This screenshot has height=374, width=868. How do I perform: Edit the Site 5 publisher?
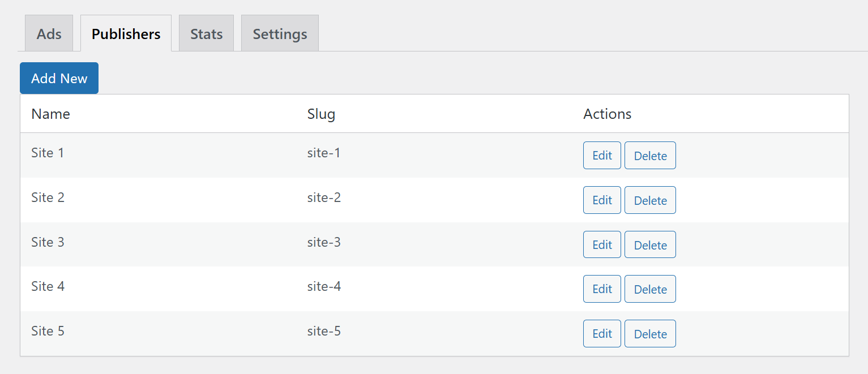tap(602, 333)
